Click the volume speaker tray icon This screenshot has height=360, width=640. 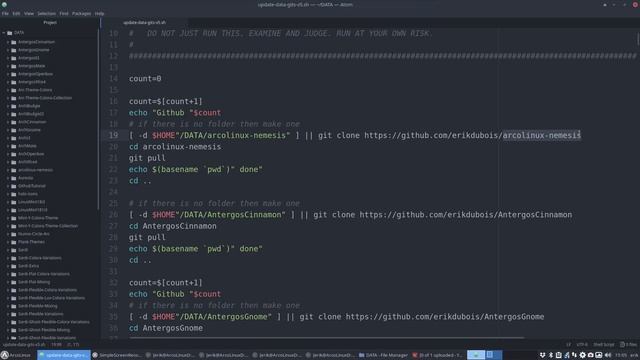pyautogui.click(x=608, y=355)
